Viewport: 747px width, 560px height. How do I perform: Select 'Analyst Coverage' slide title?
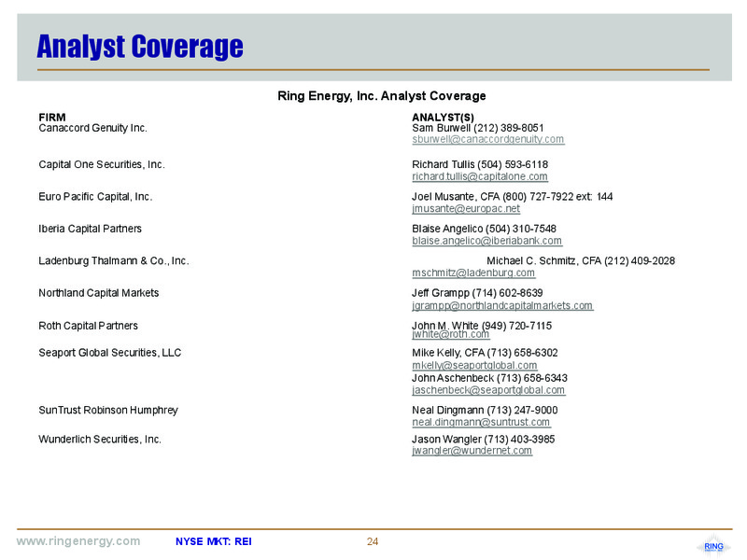140,47
